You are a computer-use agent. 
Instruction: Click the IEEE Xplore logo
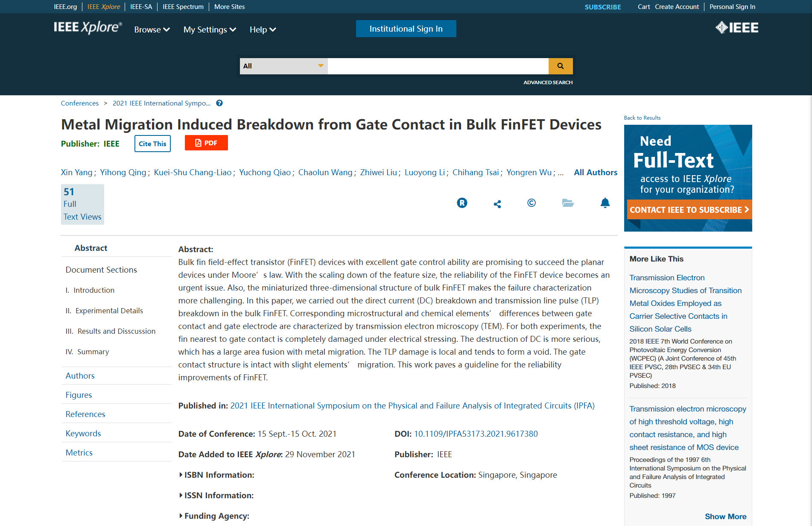tap(88, 27)
